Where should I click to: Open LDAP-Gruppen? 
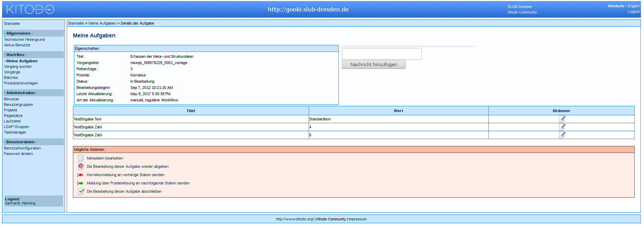click(17, 127)
